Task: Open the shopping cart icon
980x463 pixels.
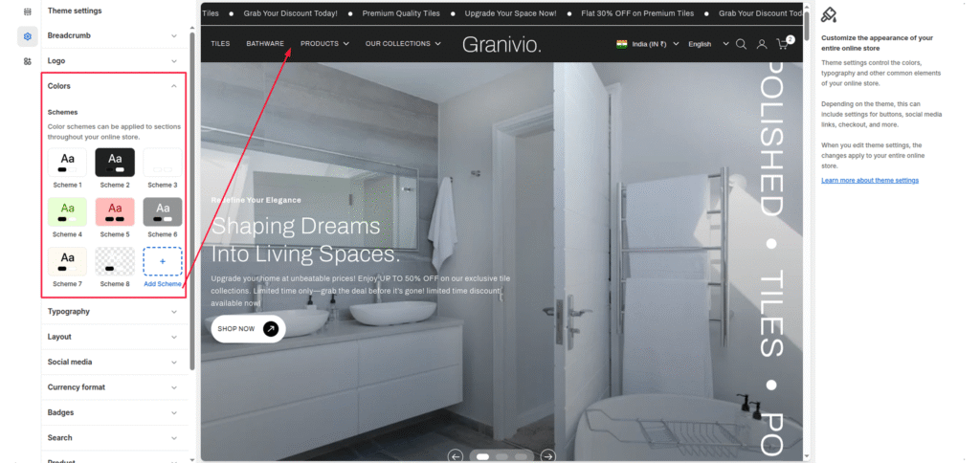Action: pos(783,44)
